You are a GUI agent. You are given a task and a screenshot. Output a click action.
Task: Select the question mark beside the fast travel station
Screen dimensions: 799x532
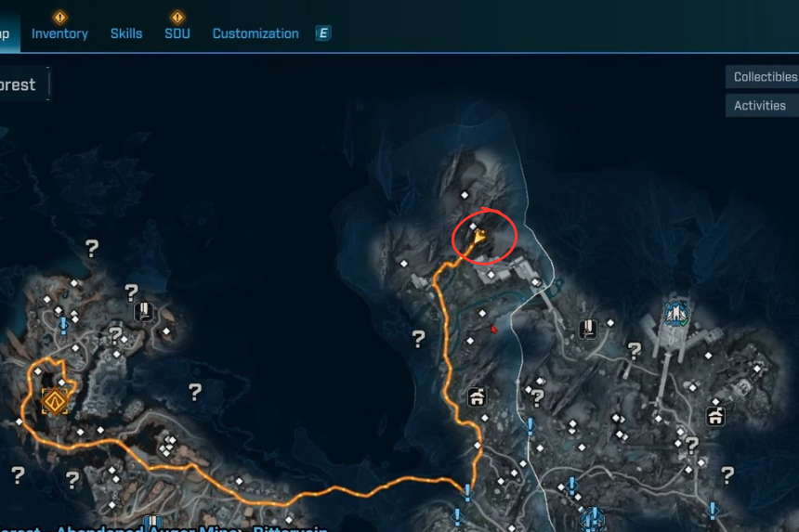click(x=635, y=350)
